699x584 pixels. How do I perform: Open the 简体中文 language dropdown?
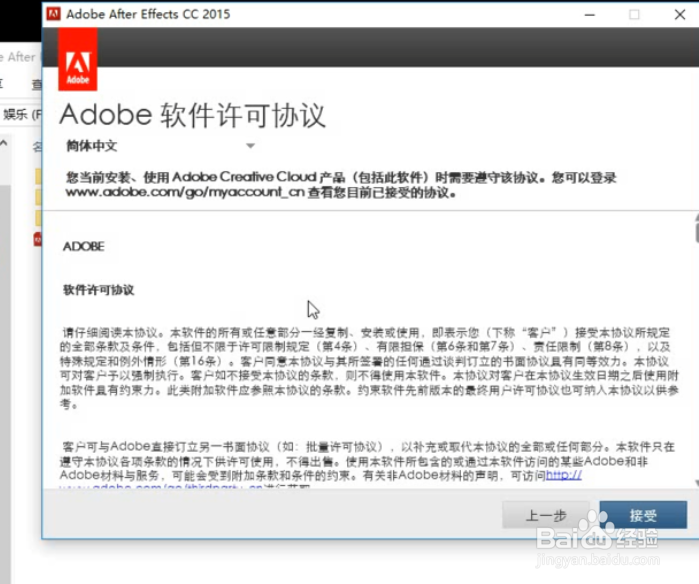[160, 146]
